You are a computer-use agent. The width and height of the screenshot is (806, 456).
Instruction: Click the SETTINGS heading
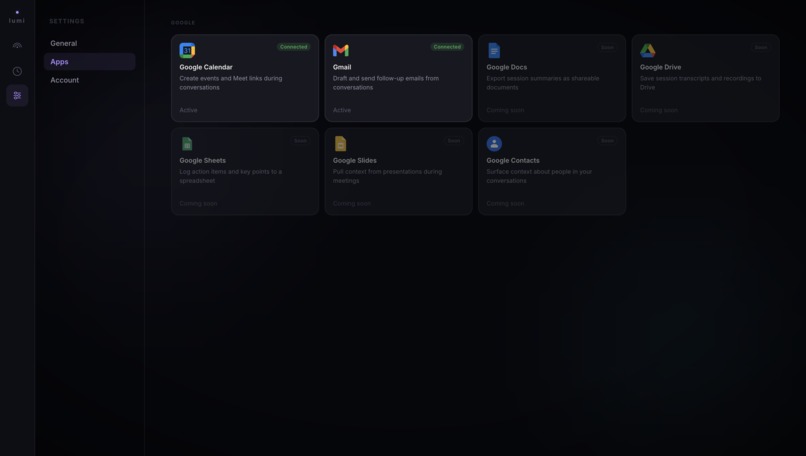tap(67, 21)
